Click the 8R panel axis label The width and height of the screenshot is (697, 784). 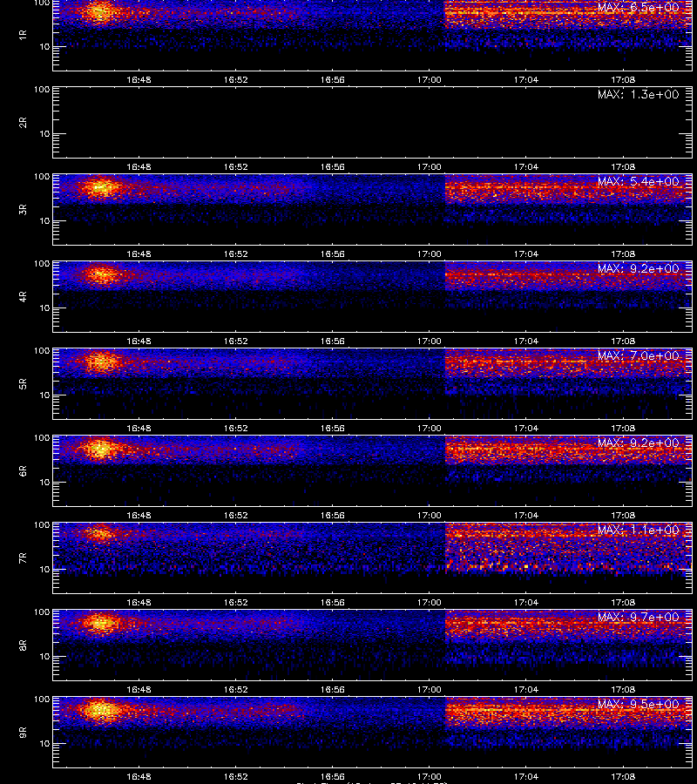point(23,645)
